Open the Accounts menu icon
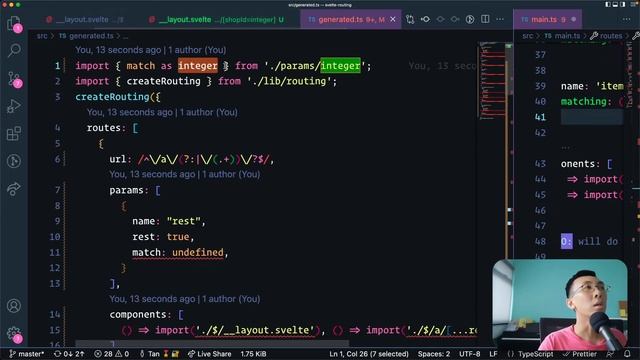 pos(14,306)
